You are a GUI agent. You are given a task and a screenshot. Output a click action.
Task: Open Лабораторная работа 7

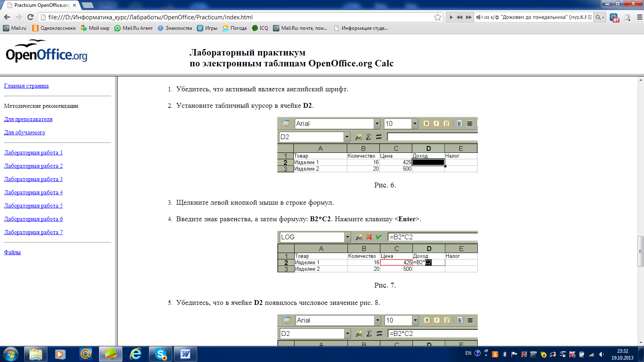pyautogui.click(x=33, y=232)
